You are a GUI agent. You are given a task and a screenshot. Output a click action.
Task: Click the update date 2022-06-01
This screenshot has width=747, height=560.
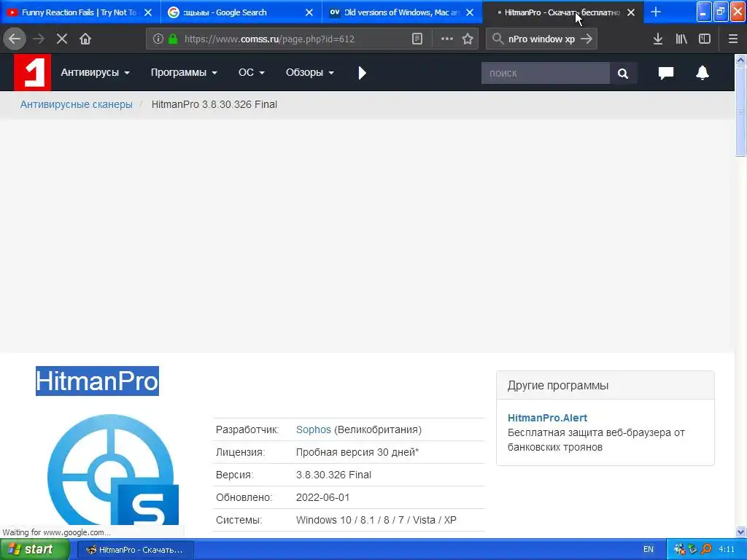point(322,497)
